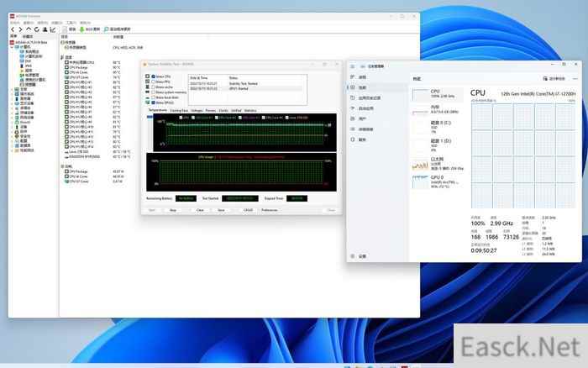
Task: Open Preferences in stability test window
Action: [x=270, y=210]
